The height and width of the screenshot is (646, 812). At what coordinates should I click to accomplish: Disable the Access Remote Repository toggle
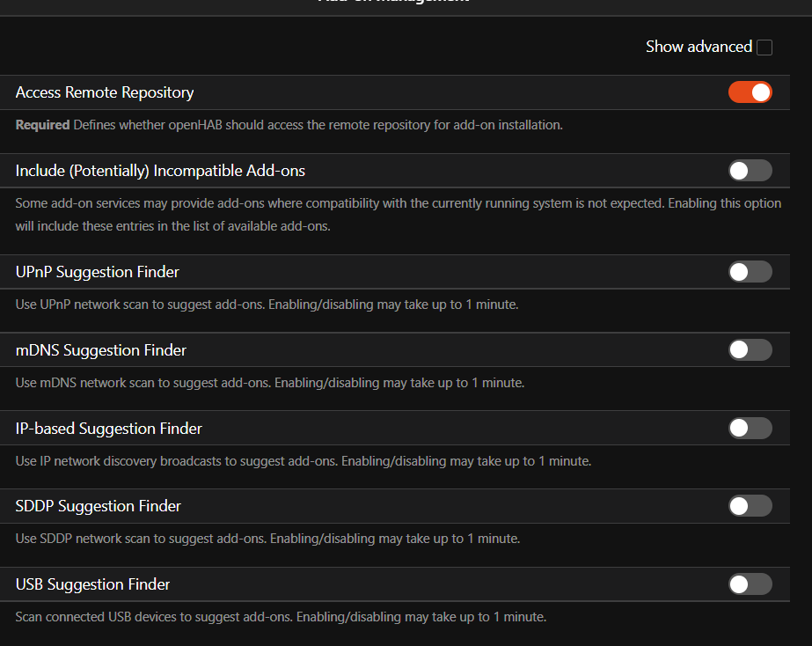click(x=750, y=92)
